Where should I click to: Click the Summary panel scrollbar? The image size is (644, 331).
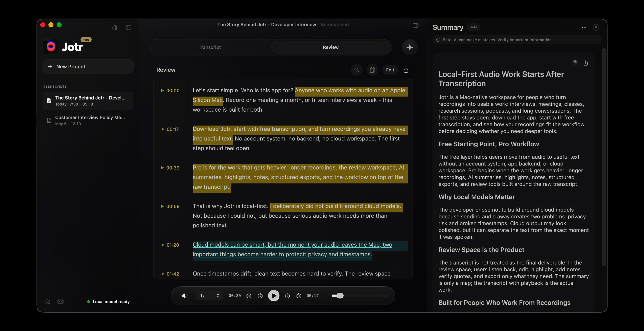point(604,157)
